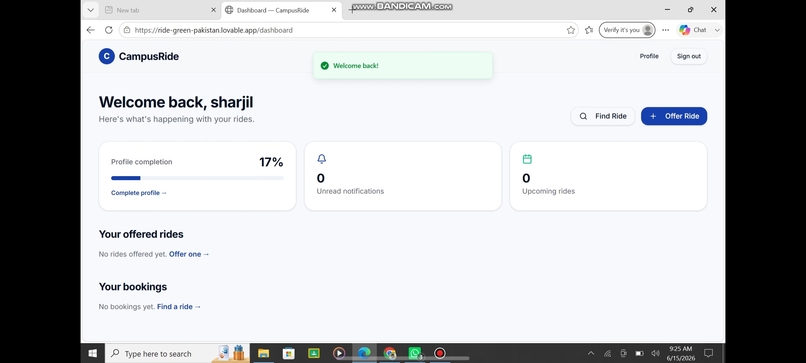Image resolution: width=806 pixels, height=363 pixels.
Task: Open the Windows notification center
Action: tap(708, 353)
